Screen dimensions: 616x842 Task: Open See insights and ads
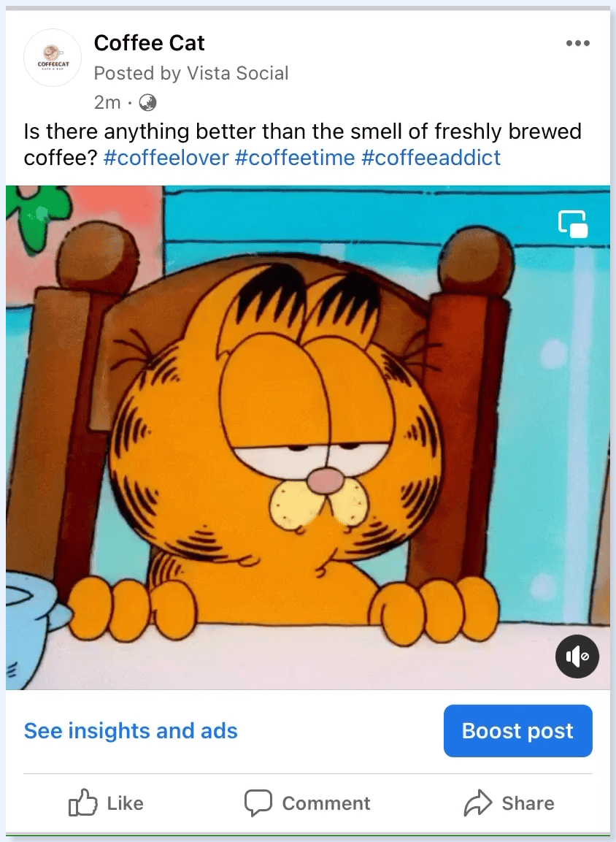tap(131, 731)
